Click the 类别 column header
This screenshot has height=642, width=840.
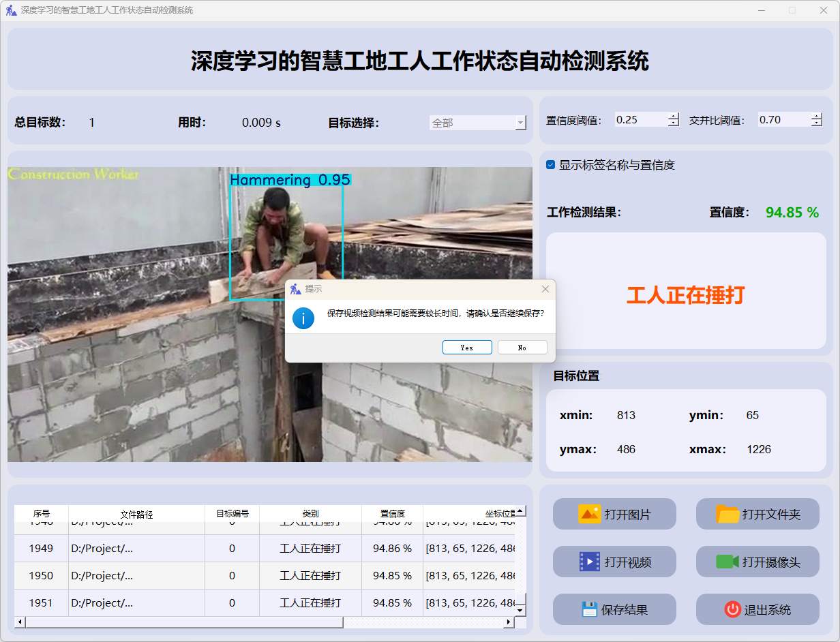point(310,514)
